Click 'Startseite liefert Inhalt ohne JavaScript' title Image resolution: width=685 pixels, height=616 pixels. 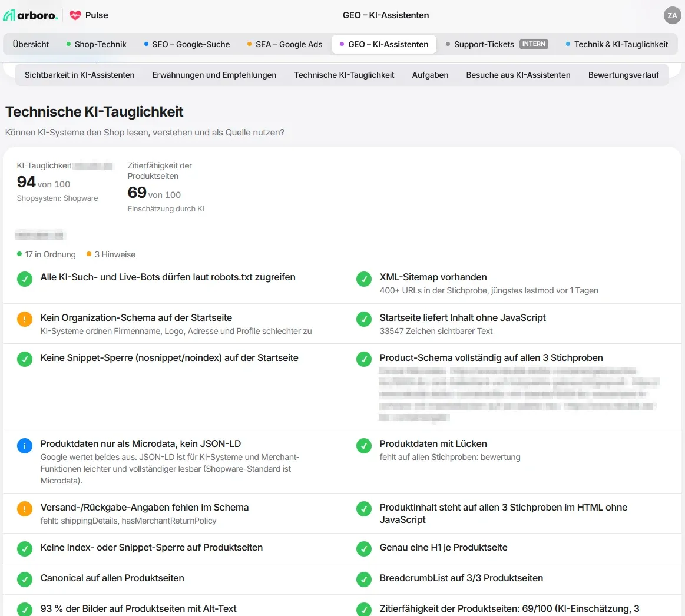pos(462,317)
